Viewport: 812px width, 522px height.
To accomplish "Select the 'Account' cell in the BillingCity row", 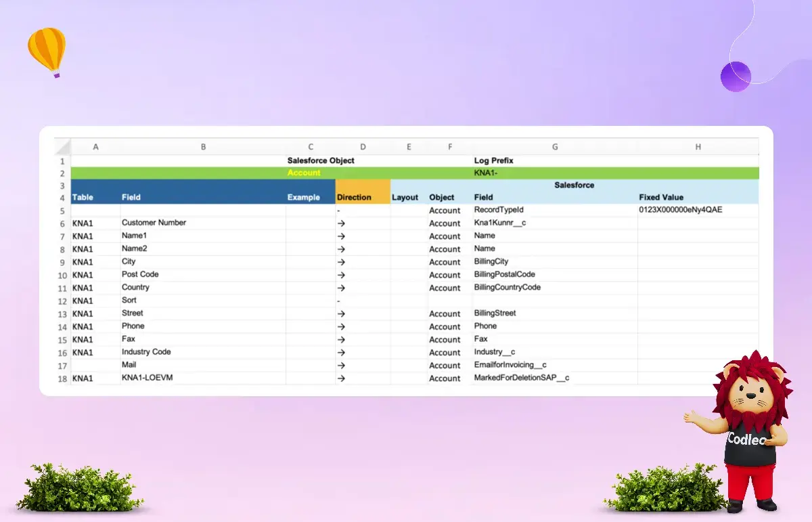I will pos(450,262).
